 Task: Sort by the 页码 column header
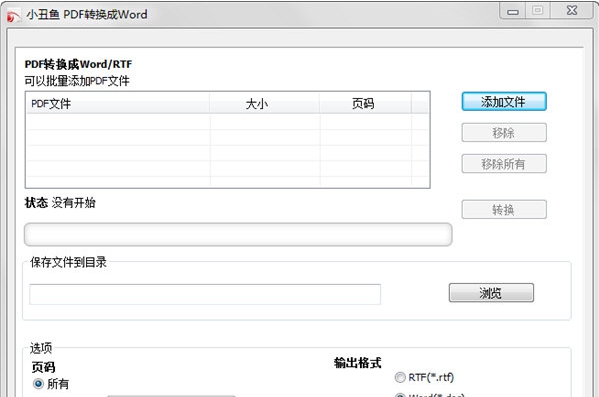pyautogui.click(x=365, y=103)
